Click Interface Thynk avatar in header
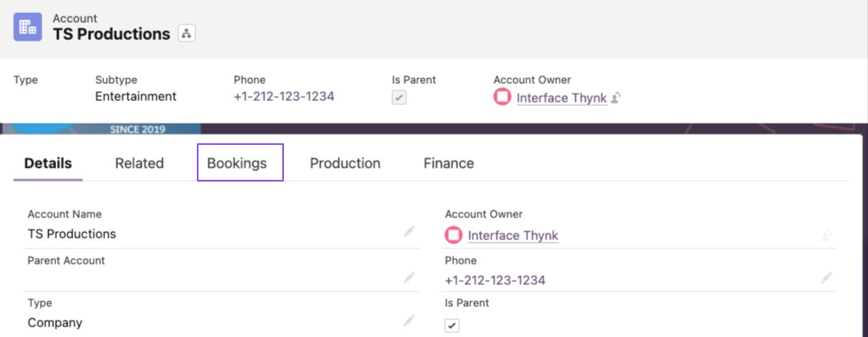Image resolution: width=868 pixels, height=337 pixels. (502, 98)
